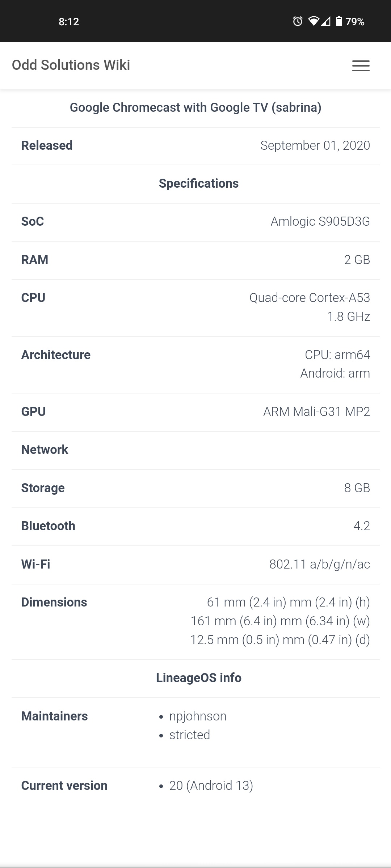Screen dimensions: 391x868
Task: Open the Odd Solutions Wiki home link
Action: [71, 65]
